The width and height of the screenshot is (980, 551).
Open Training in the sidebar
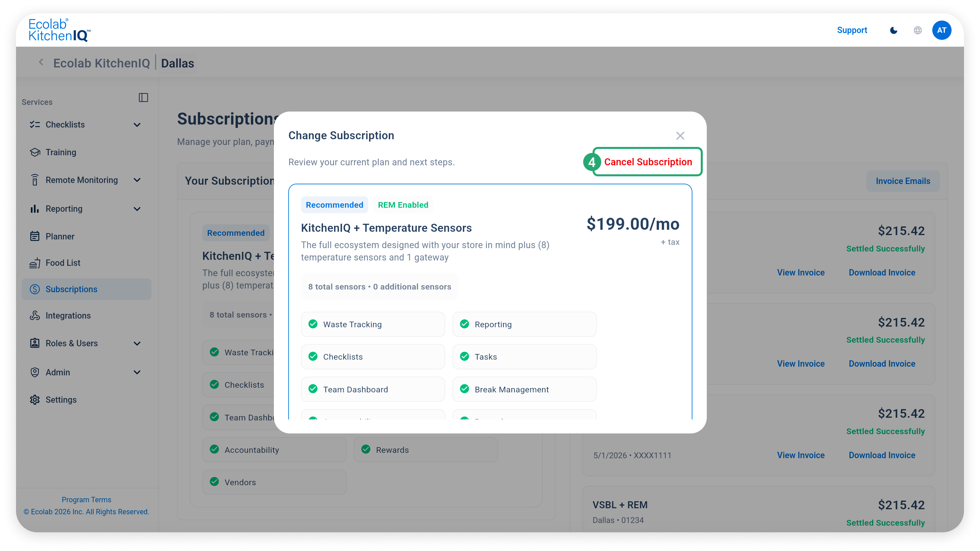(87, 152)
